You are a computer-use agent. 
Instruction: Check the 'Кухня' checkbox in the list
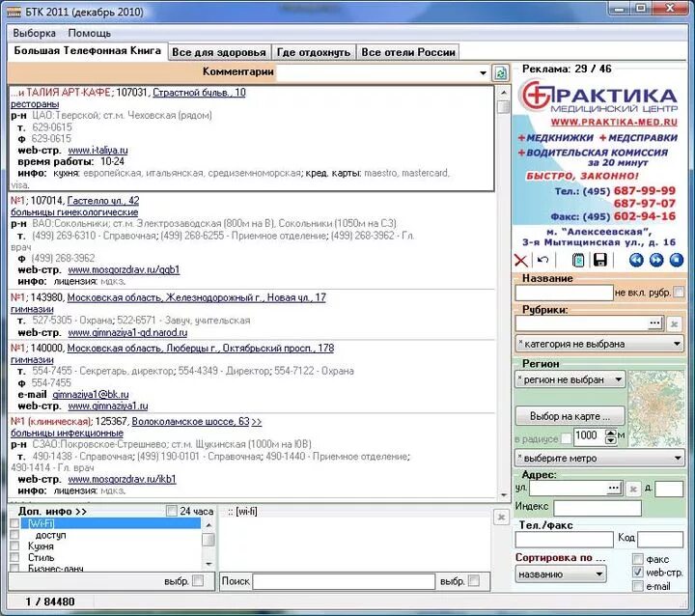(14, 546)
